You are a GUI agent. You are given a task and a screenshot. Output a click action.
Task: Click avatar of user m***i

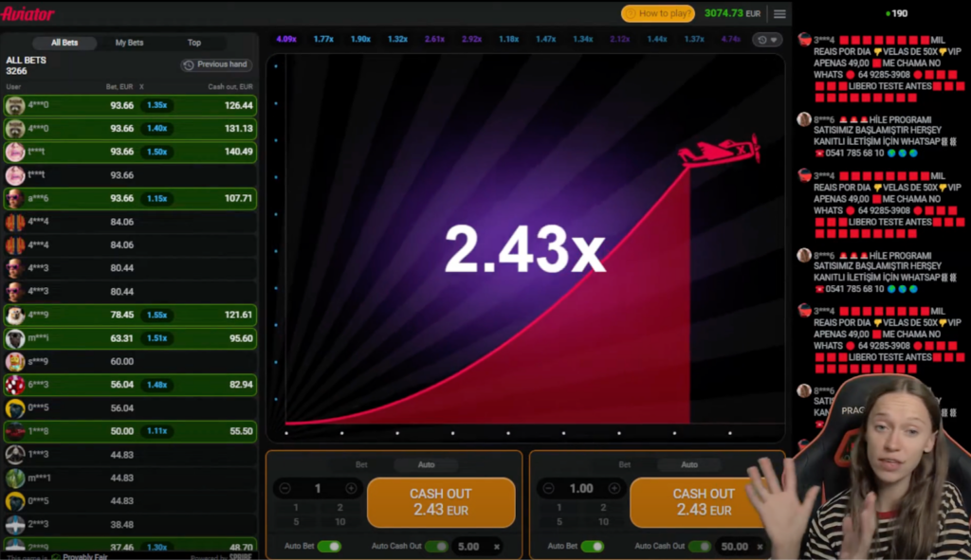pyautogui.click(x=15, y=338)
